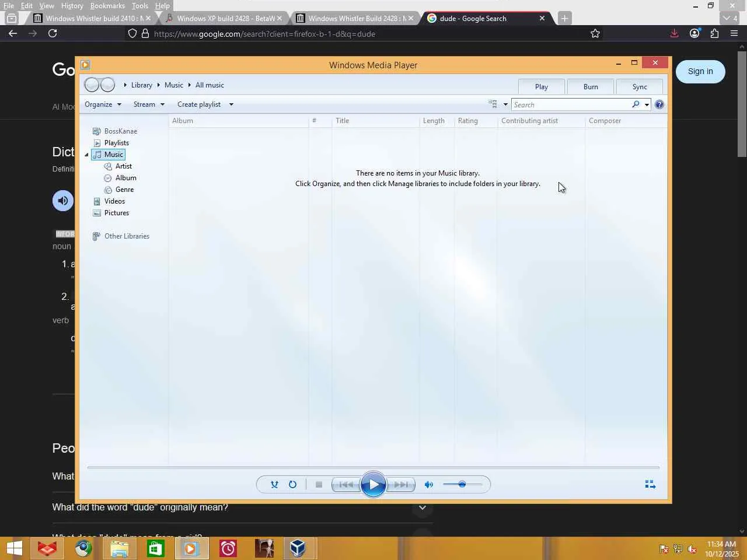
Task: Toggle repeat mode in Windows Media Player
Action: tap(292, 485)
